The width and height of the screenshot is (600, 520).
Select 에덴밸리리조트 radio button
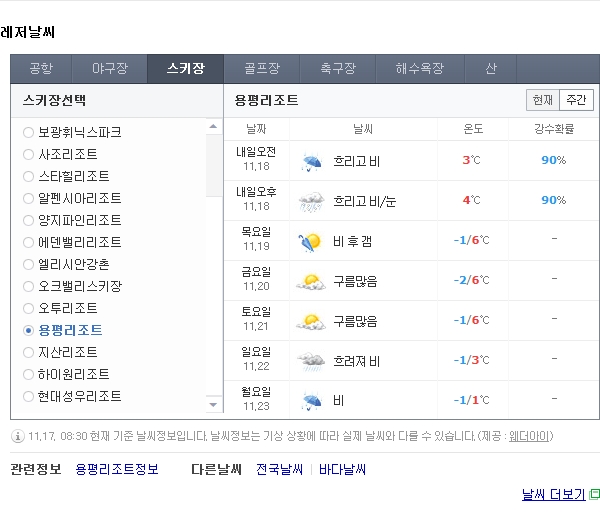click(x=28, y=242)
